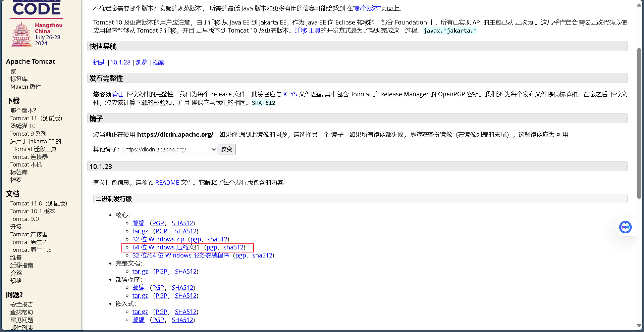
Task: Click the 改变 mirror button
Action: tap(227, 149)
